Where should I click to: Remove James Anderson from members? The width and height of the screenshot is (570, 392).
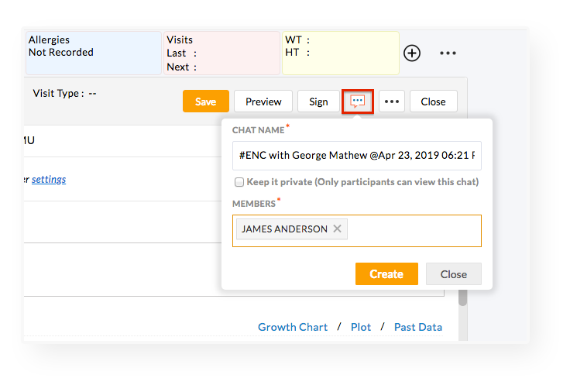click(337, 229)
